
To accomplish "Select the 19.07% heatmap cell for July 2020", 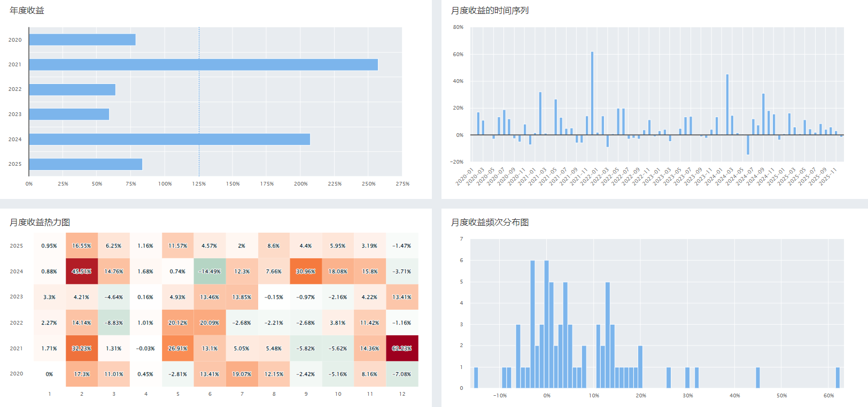I will 242,374.
